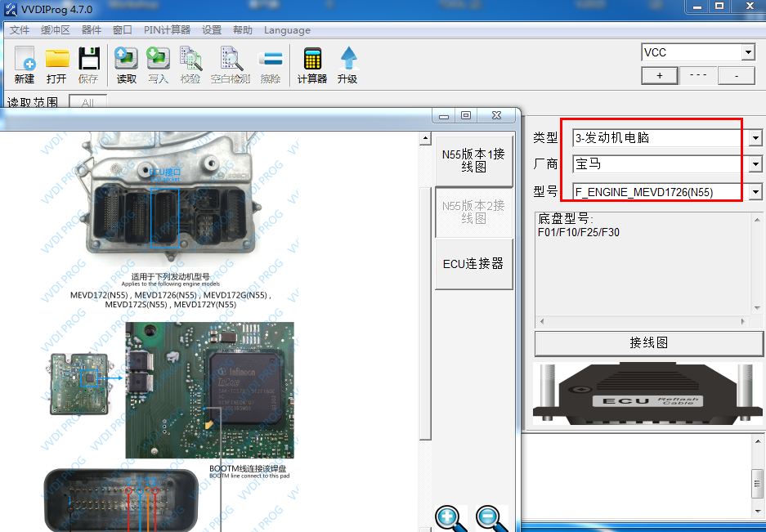The height and width of the screenshot is (532, 766).
Task: Expand the 型号 model dropdown
Action: tap(755, 192)
